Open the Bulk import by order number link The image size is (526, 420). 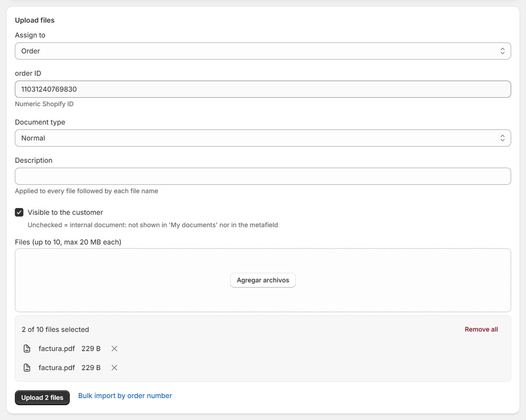[x=125, y=395]
